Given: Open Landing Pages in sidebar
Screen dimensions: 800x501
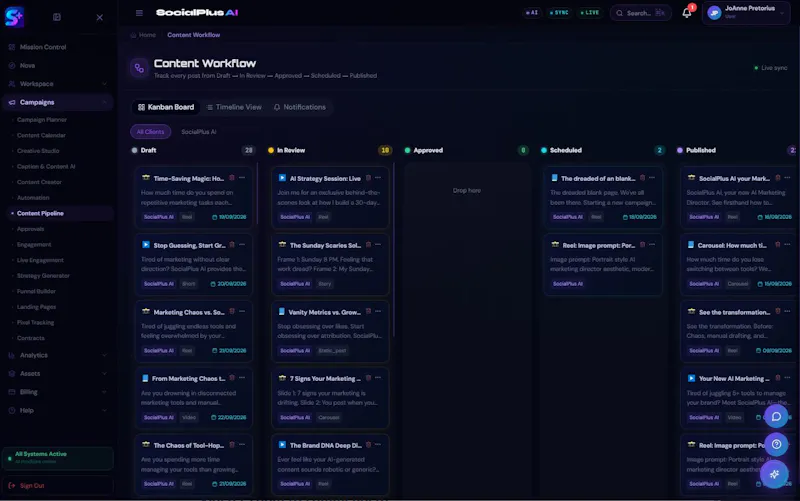Looking at the screenshot, I should [x=36, y=307].
